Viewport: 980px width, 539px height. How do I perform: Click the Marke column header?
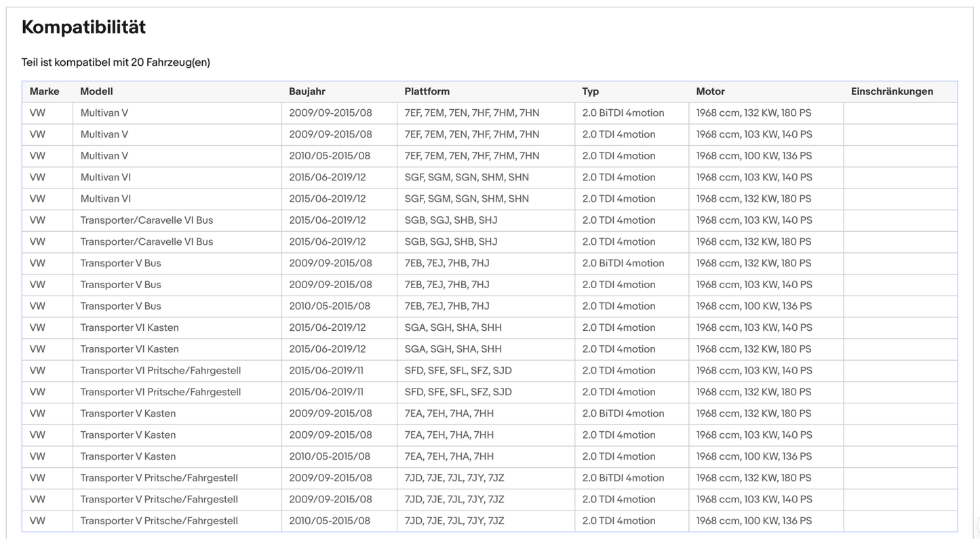pos(44,92)
